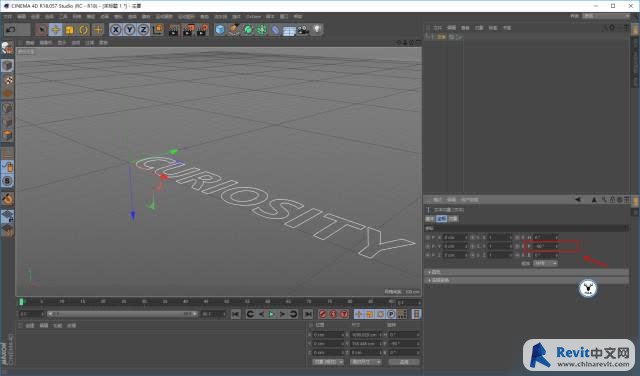640x376 pixels.
Task: Add a Light object
Action: tap(317, 29)
